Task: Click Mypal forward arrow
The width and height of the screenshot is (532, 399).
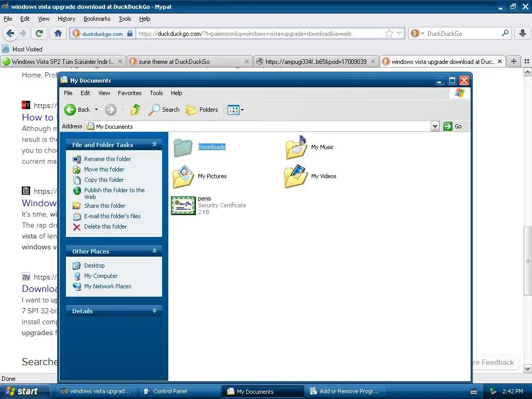Action: 23,33
